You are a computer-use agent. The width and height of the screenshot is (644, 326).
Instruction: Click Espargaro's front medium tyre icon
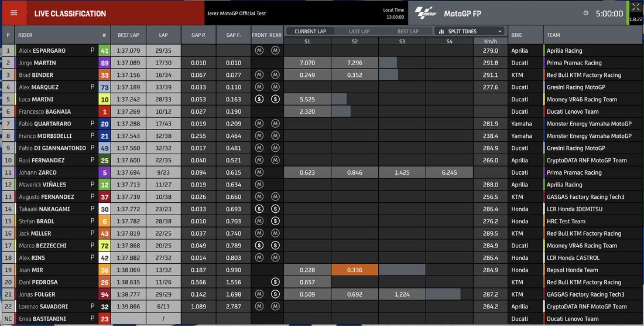click(x=259, y=50)
